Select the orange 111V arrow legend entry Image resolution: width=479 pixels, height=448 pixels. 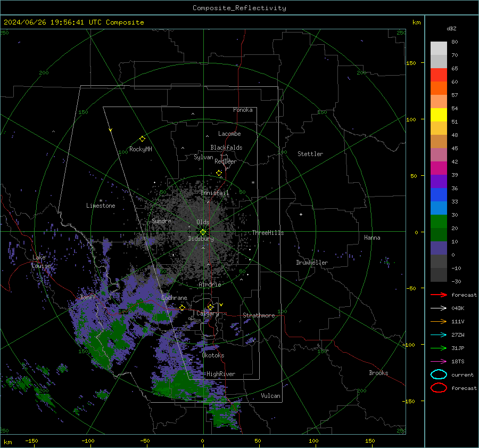point(439,321)
